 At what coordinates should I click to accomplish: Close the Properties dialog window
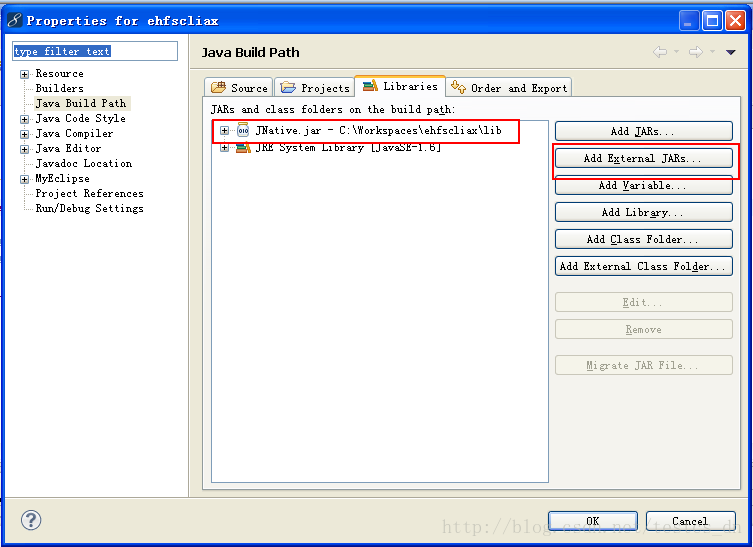[x=736, y=21]
